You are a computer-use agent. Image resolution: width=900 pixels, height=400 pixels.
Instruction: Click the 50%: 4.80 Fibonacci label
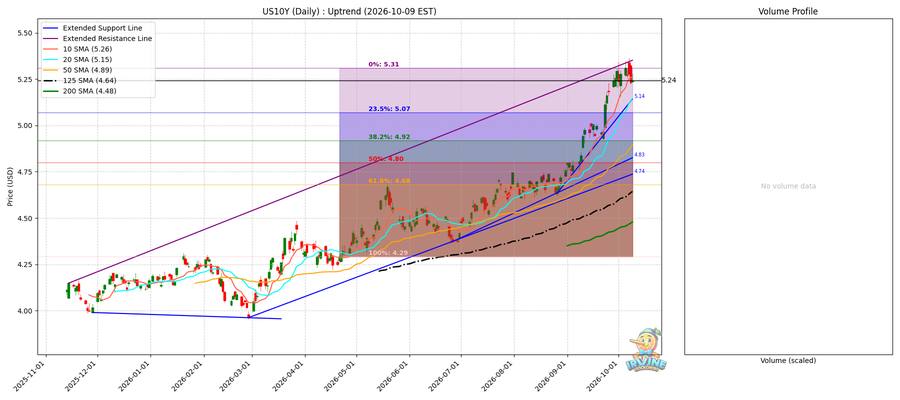[386, 158]
